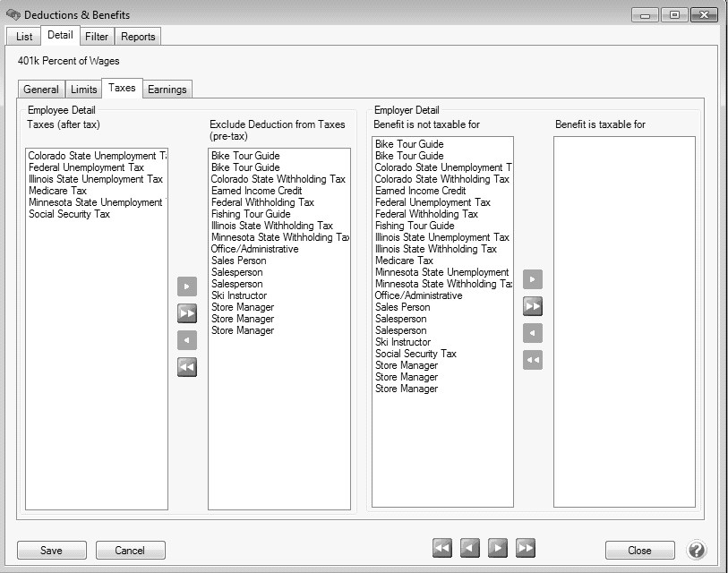Move all employer items to taxable list
This screenshot has width=728, height=573.
tap(533, 306)
